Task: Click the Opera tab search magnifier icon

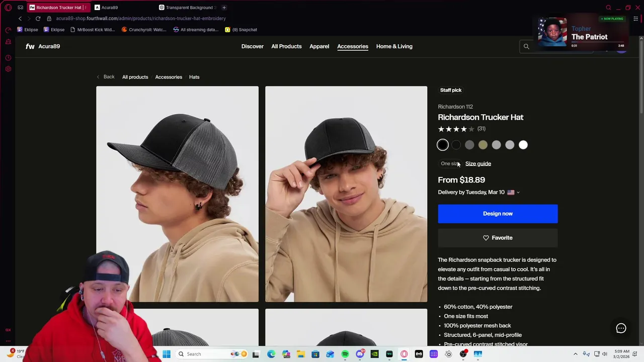Action: (x=608, y=8)
